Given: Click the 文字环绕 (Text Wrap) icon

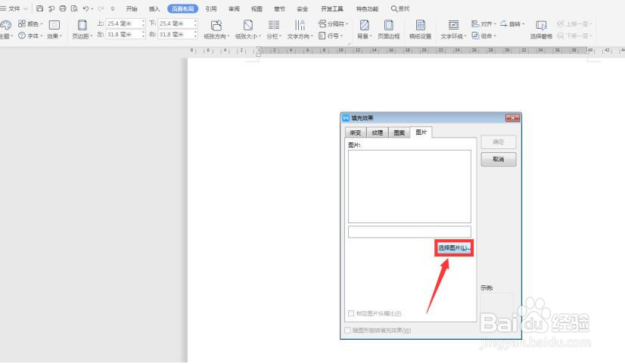Looking at the screenshot, I should click(453, 25).
